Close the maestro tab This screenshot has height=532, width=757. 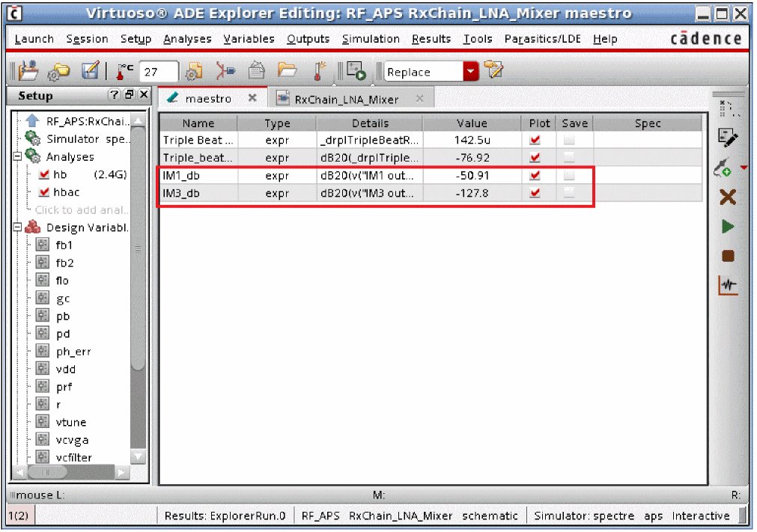(252, 98)
